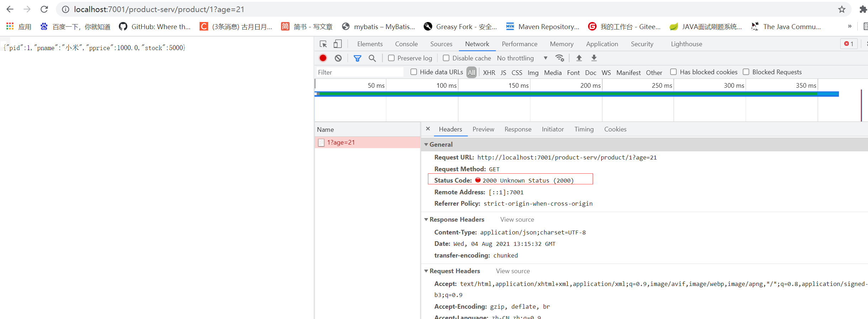Screen dimensions: 868x319
Task: Click the browser forward arrow
Action: [27, 9]
